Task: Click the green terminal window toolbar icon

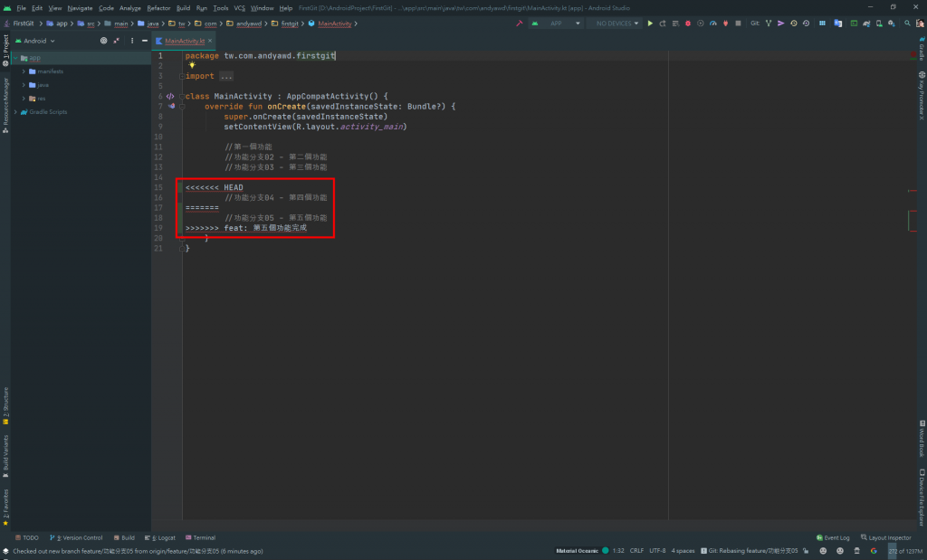Action: tap(854, 24)
